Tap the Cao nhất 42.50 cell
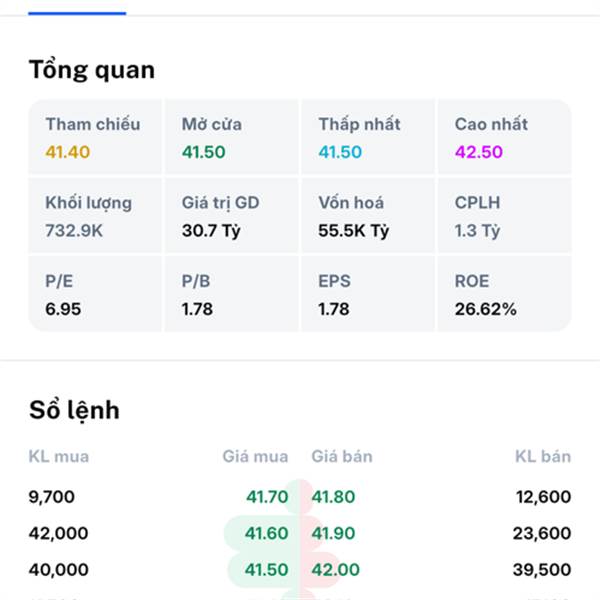The image size is (600, 600). 505,137
